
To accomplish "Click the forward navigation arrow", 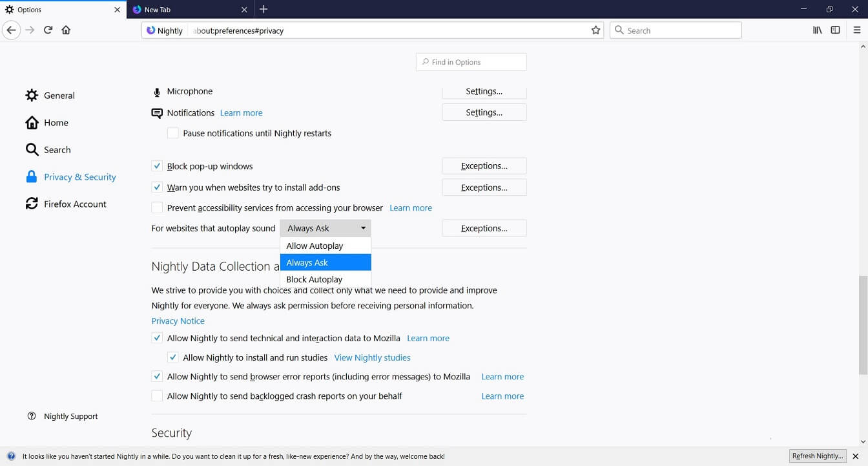I will pos(30,30).
